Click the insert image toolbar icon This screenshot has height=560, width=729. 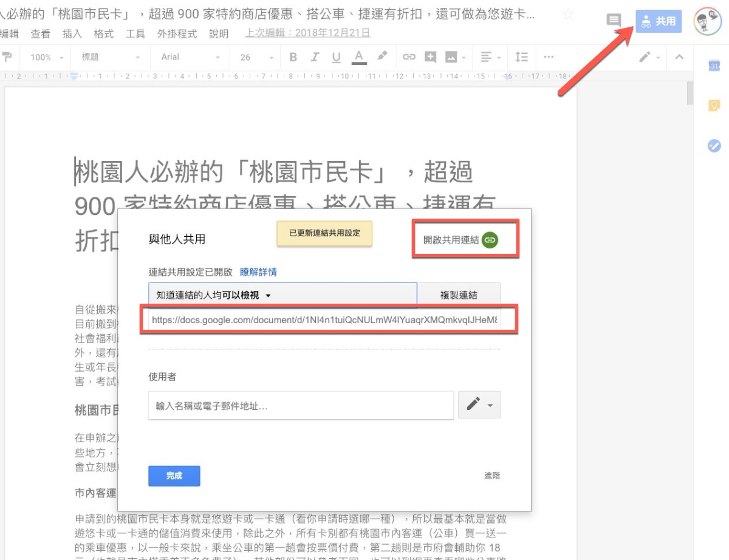(x=451, y=57)
